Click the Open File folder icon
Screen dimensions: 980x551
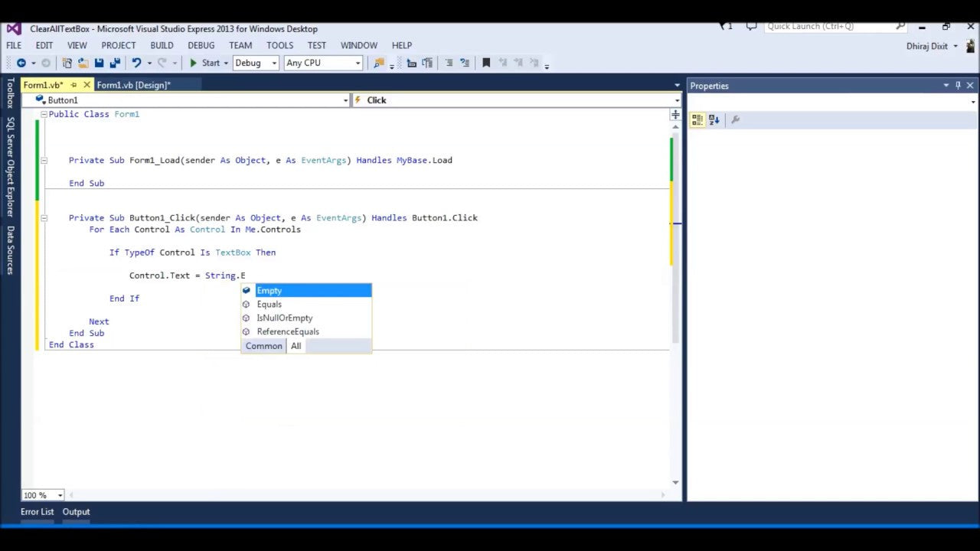[x=83, y=63]
